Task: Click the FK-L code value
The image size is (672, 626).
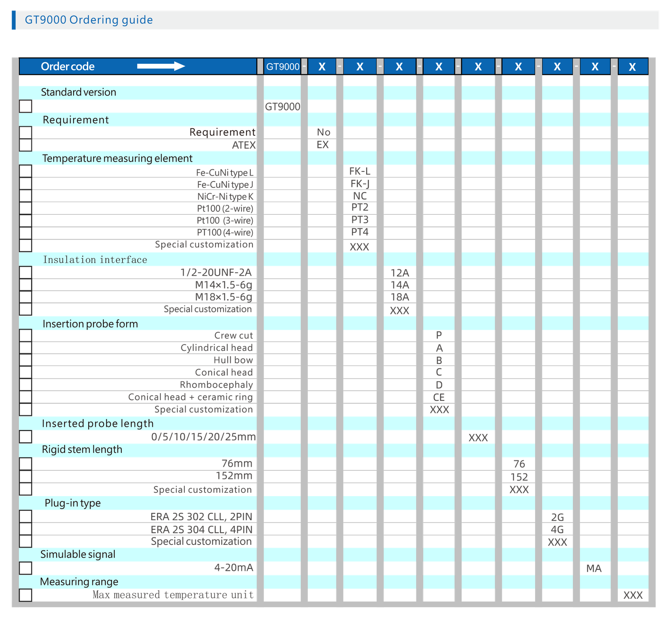Action: [360, 171]
